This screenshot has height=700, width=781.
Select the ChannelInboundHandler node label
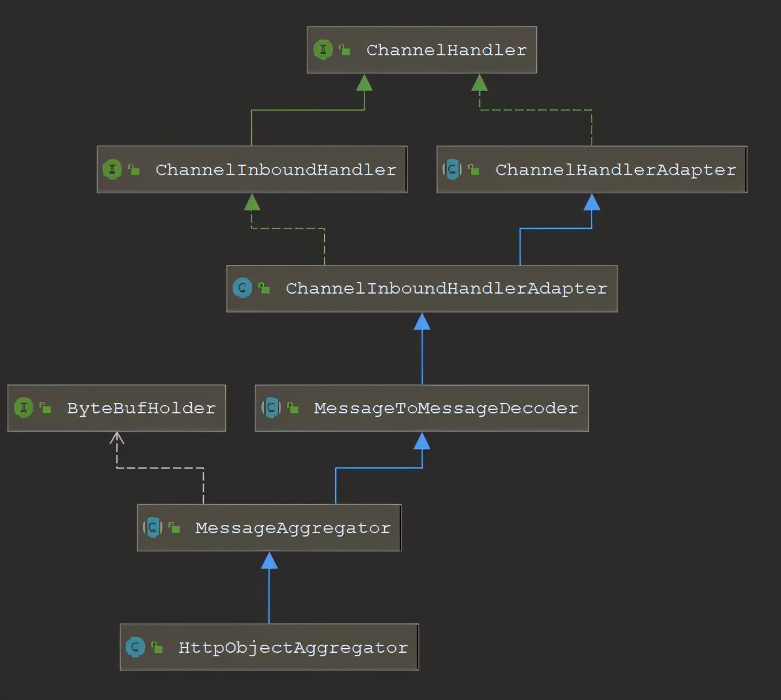[x=276, y=170]
